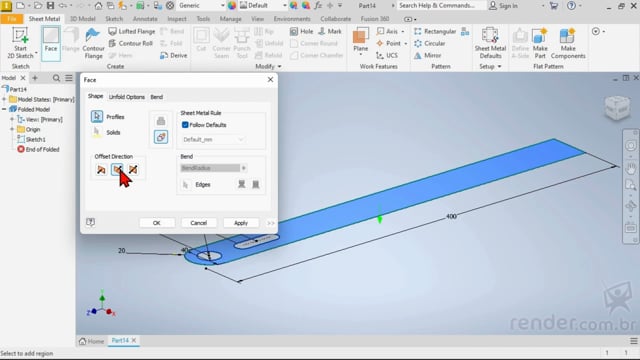Select the Contour Flange tool
640x360 pixels.
[93, 43]
